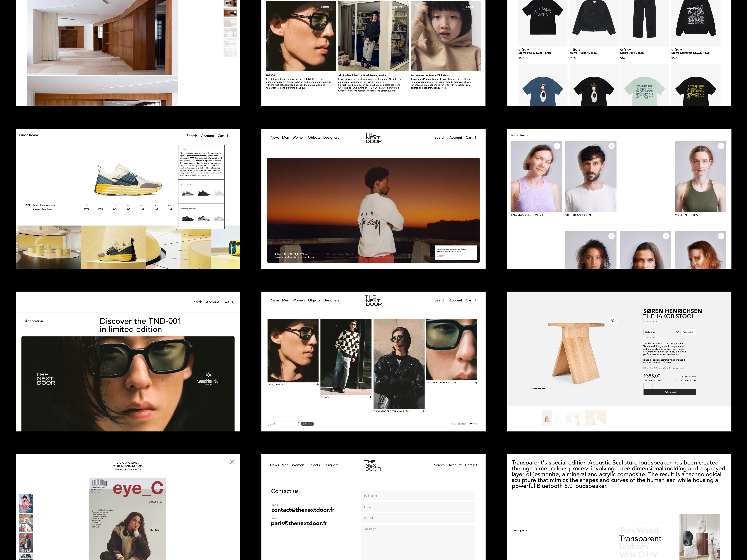Click the Subscribe button
747x560 pixels.
[x=307, y=424]
